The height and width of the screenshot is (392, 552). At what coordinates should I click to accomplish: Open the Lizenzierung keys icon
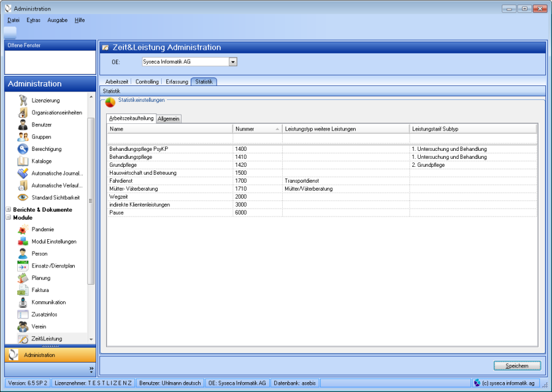pos(23,101)
